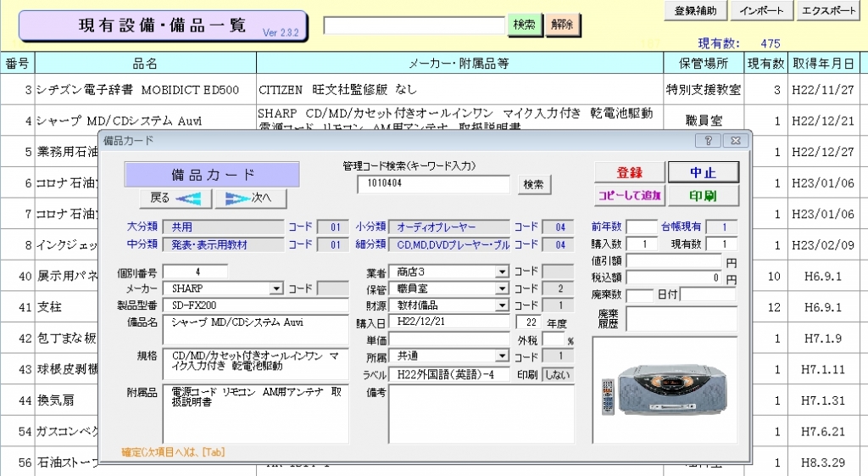Viewport: 868px width, 476px height.
Task: Click the green 検索 button in header
Action: (x=525, y=25)
